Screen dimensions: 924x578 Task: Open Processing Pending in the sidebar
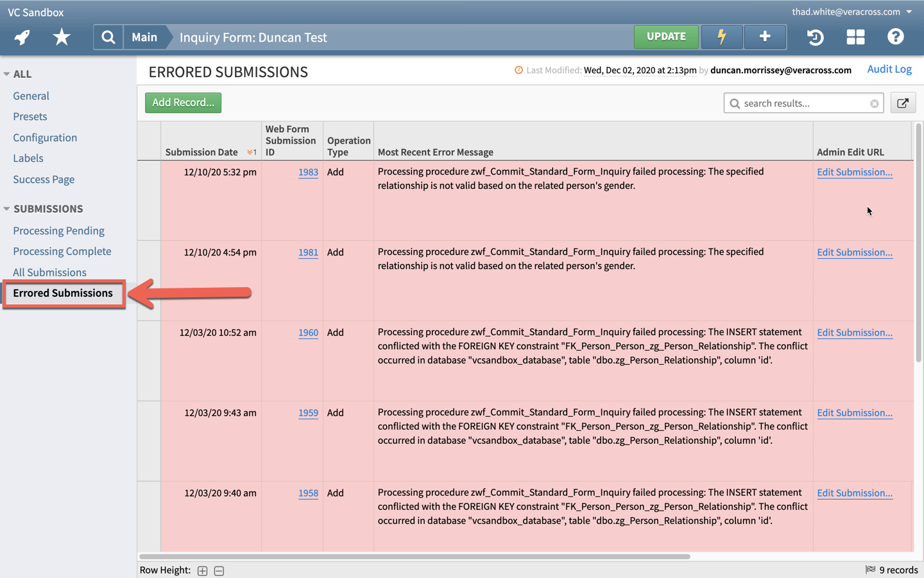coord(58,231)
